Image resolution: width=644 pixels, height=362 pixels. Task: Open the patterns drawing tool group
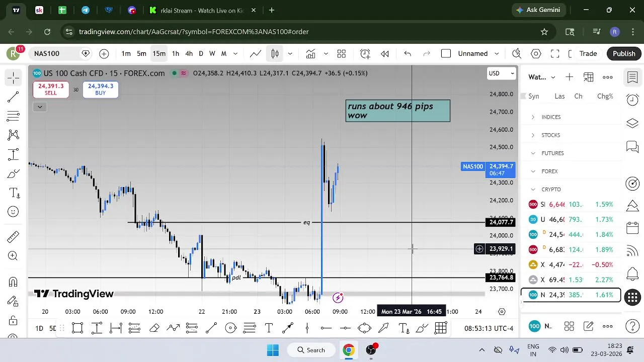pos(14,135)
